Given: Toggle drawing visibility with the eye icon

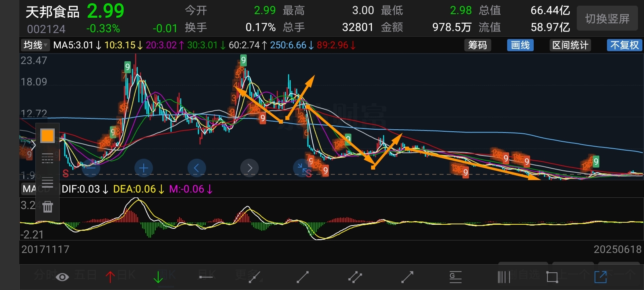Looking at the screenshot, I should 62,277.
